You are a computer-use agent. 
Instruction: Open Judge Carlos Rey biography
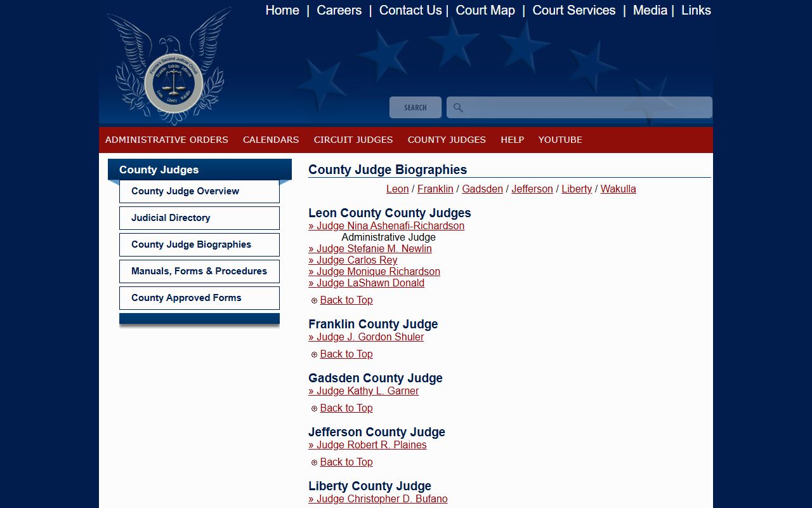tap(353, 260)
